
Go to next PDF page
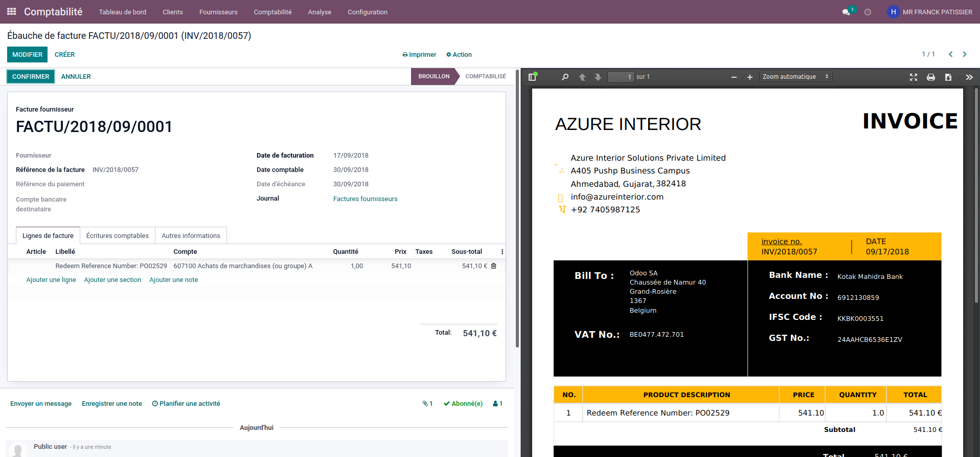pyautogui.click(x=598, y=77)
